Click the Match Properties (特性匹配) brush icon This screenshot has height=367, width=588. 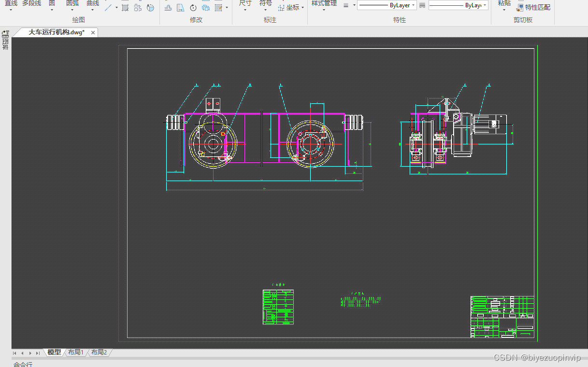[520, 7]
